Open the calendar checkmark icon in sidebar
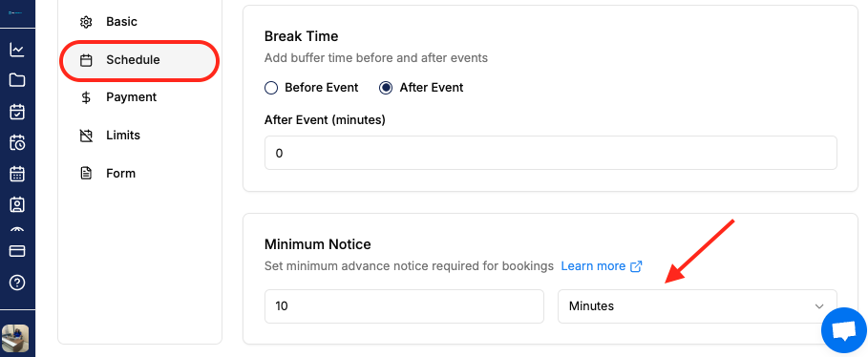 click(x=17, y=112)
